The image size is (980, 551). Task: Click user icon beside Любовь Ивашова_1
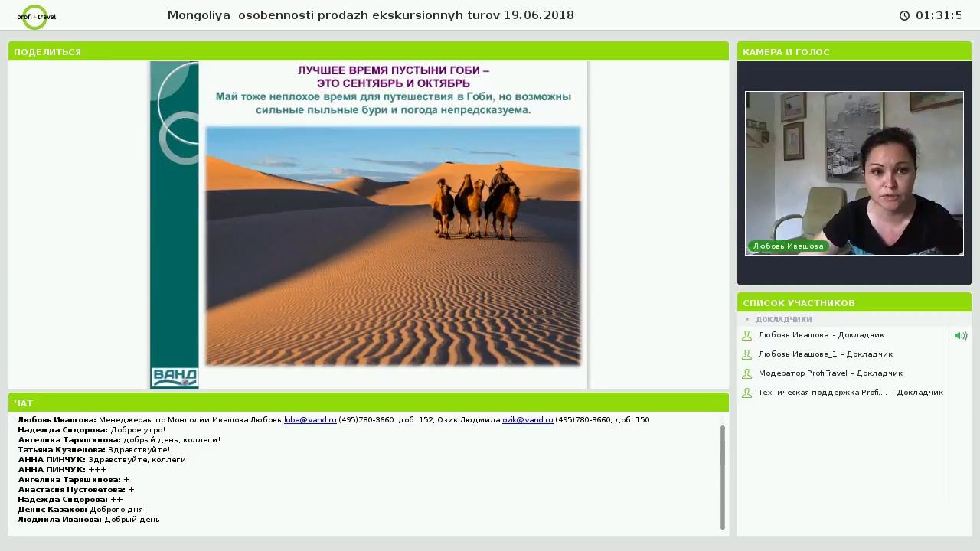(747, 354)
